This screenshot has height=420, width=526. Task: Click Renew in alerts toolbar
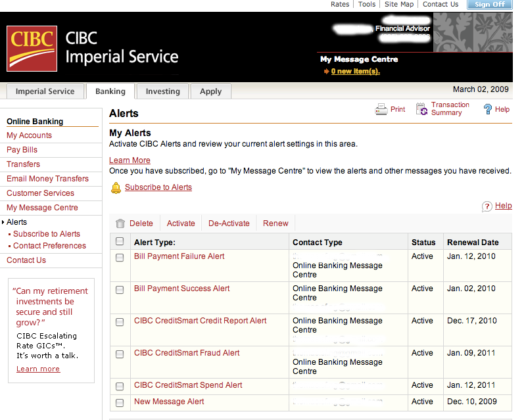275,223
